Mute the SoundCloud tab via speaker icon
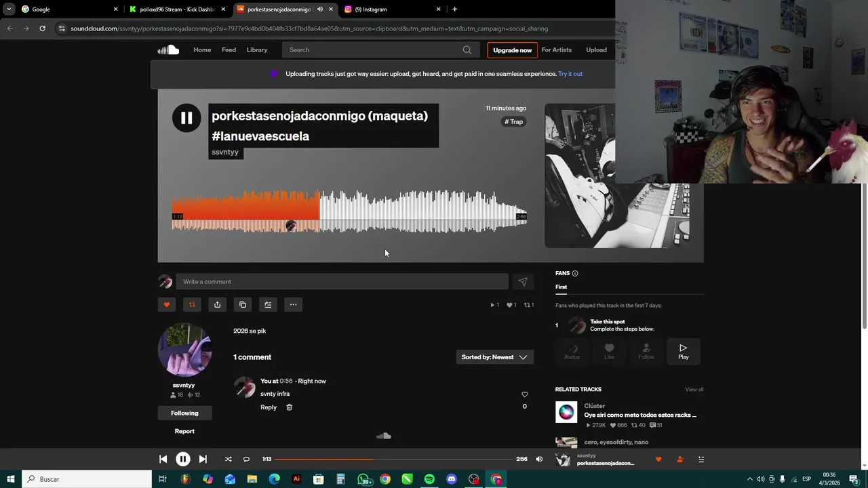Image resolution: width=868 pixels, height=488 pixels. click(x=319, y=9)
